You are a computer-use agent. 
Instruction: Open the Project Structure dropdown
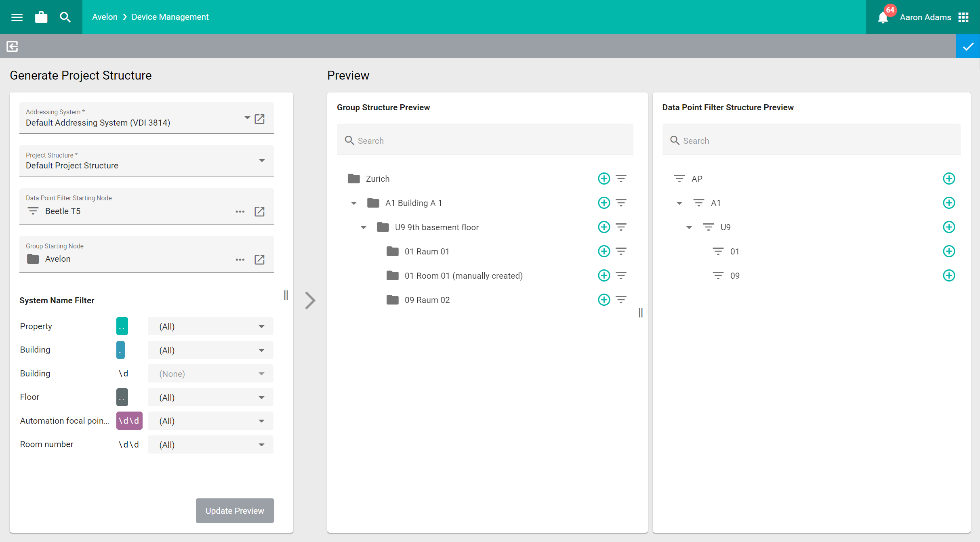point(147,161)
